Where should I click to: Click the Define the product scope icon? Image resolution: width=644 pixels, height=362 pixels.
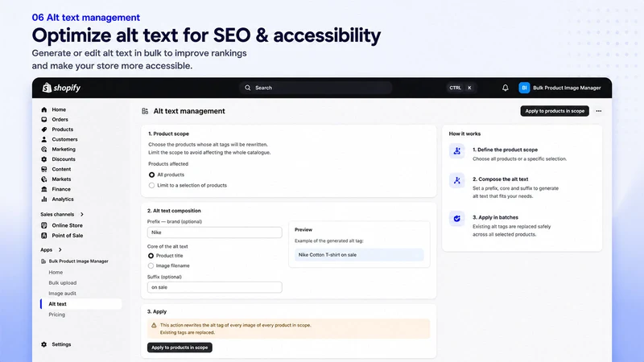[x=456, y=151]
